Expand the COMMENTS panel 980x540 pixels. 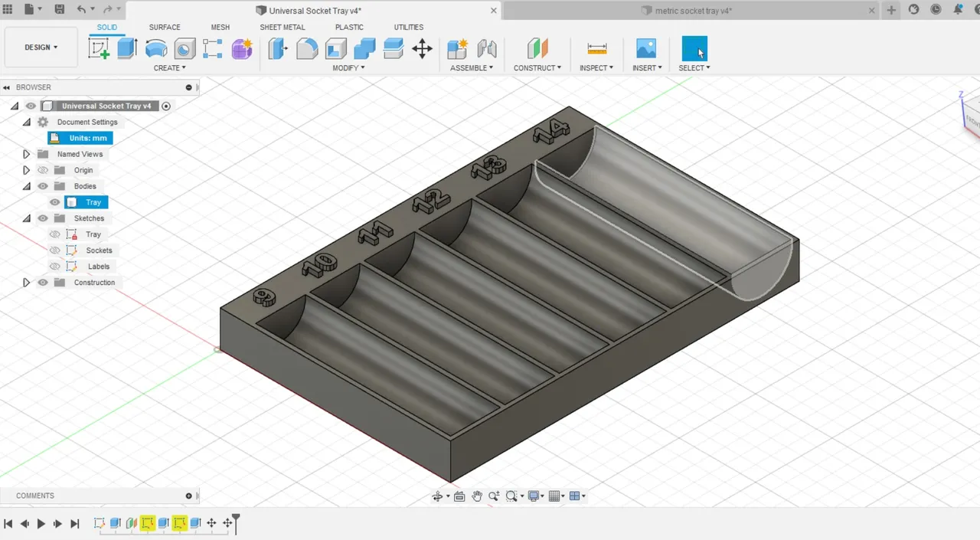pyautogui.click(x=188, y=496)
